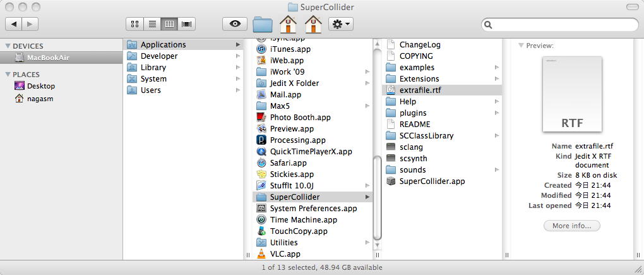Click the QuickTimePlayerX.app icon
644x275 pixels.
pos(261,151)
